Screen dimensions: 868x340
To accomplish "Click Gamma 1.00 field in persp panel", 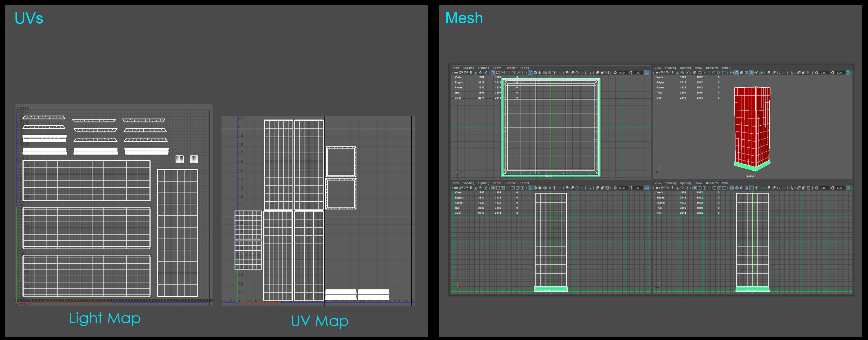I will (840, 73).
